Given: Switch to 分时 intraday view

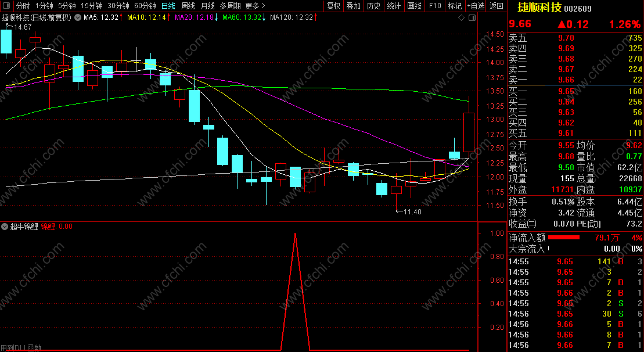Looking at the screenshot, I should 23,6.
